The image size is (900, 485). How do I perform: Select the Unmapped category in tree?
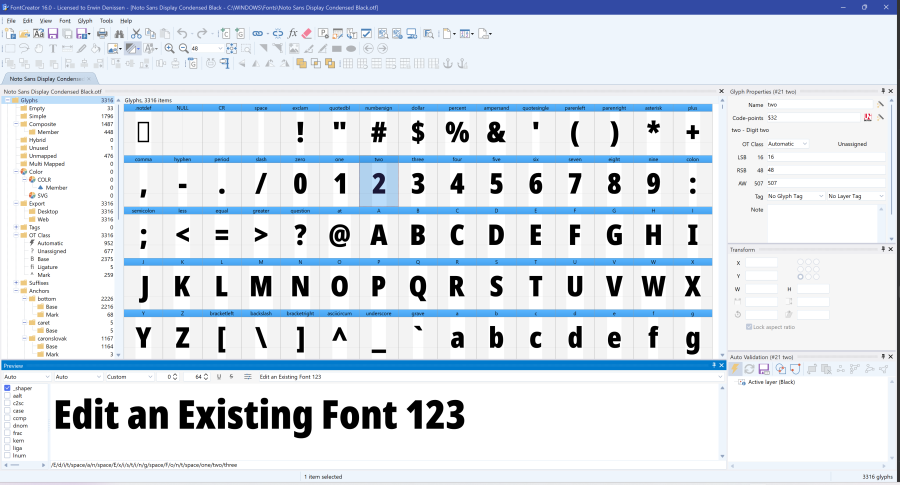(42, 156)
